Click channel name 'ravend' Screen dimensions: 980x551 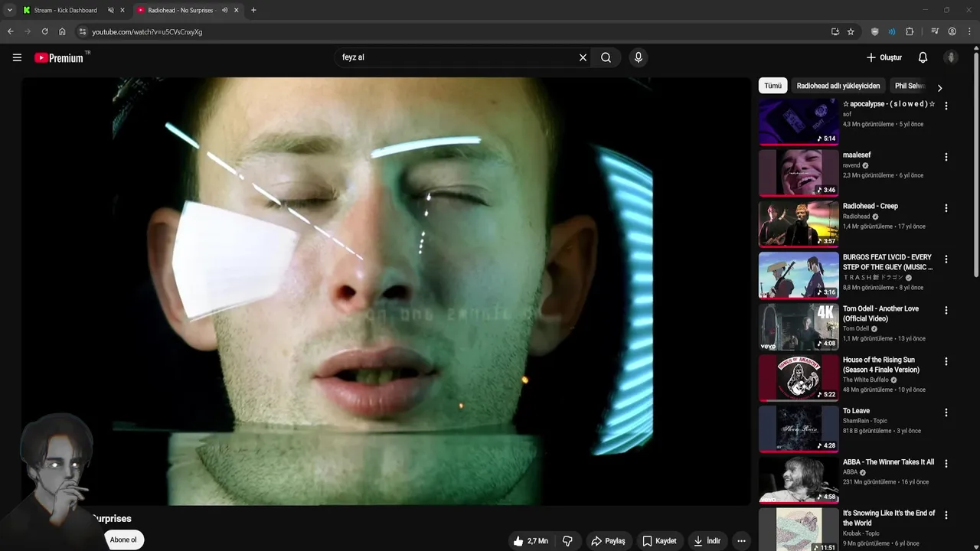pyautogui.click(x=851, y=165)
